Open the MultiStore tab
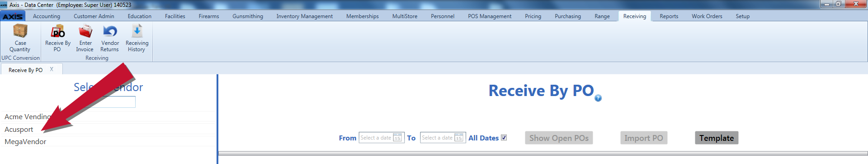Viewport: 868px width, 164px height. click(x=405, y=16)
